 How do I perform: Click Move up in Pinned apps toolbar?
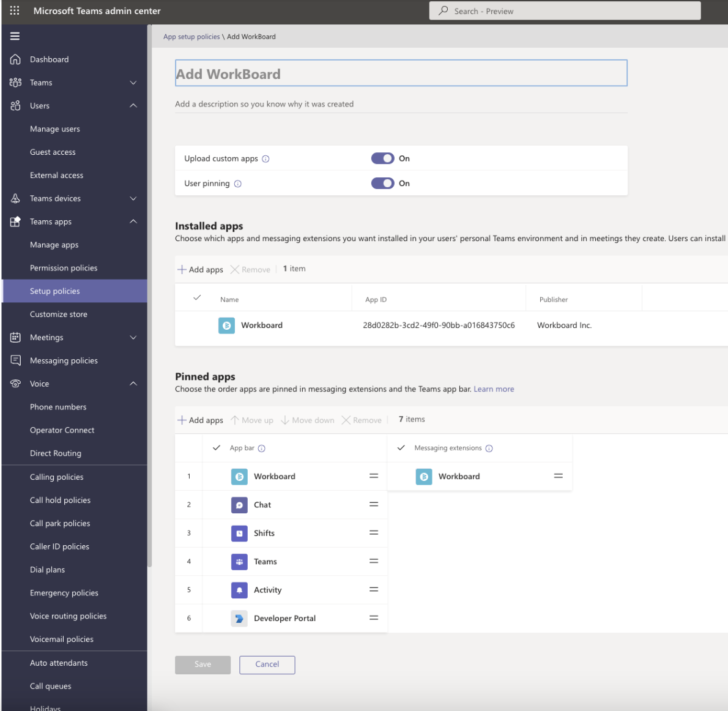[x=252, y=420]
